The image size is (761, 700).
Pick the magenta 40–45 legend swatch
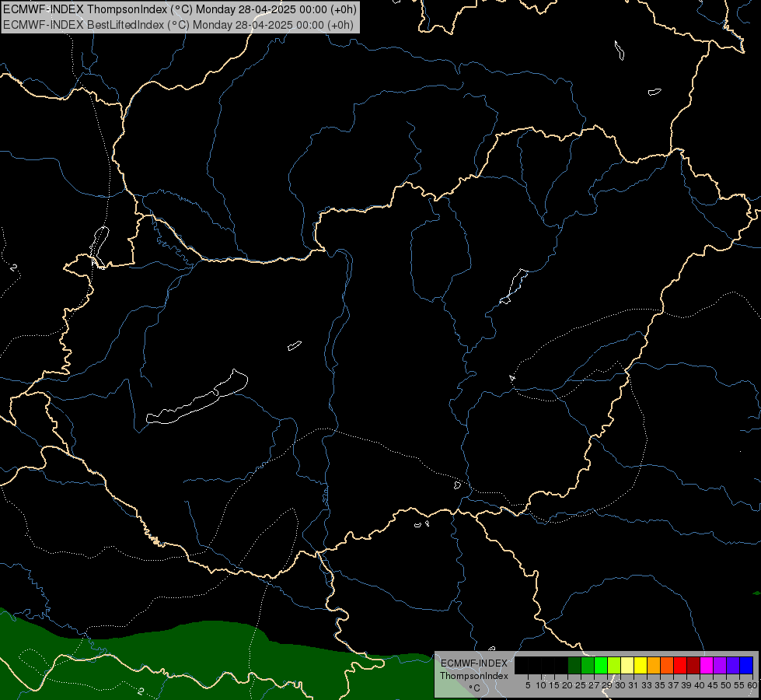point(707,665)
